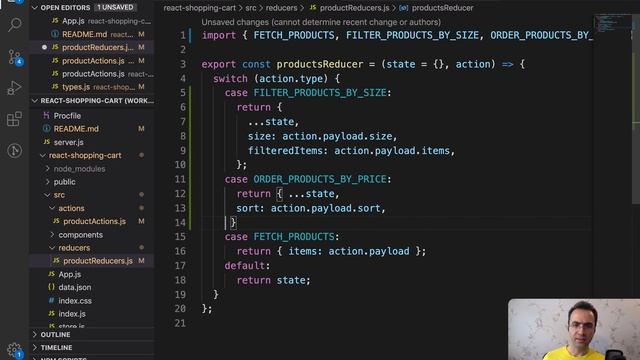This screenshot has width=640, height=360.
Task: Collapse the src folder
Action: point(59,195)
